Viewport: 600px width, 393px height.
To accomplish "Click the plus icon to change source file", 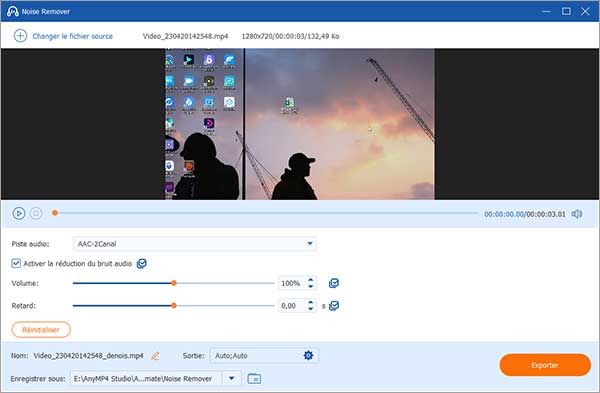I will [x=20, y=36].
